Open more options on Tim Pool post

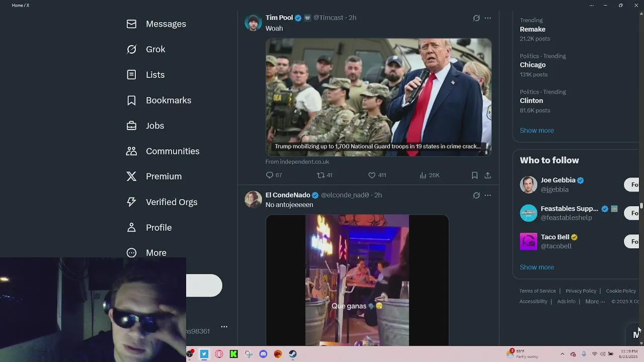pos(488,18)
